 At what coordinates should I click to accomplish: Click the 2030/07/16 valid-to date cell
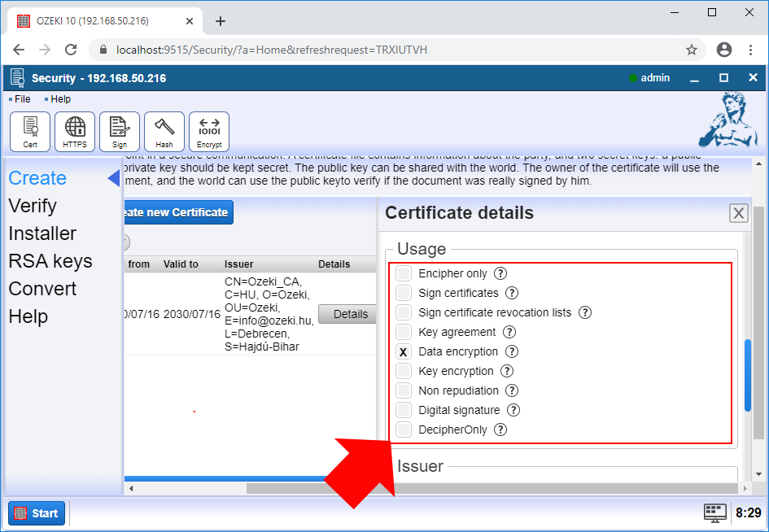pos(192,314)
